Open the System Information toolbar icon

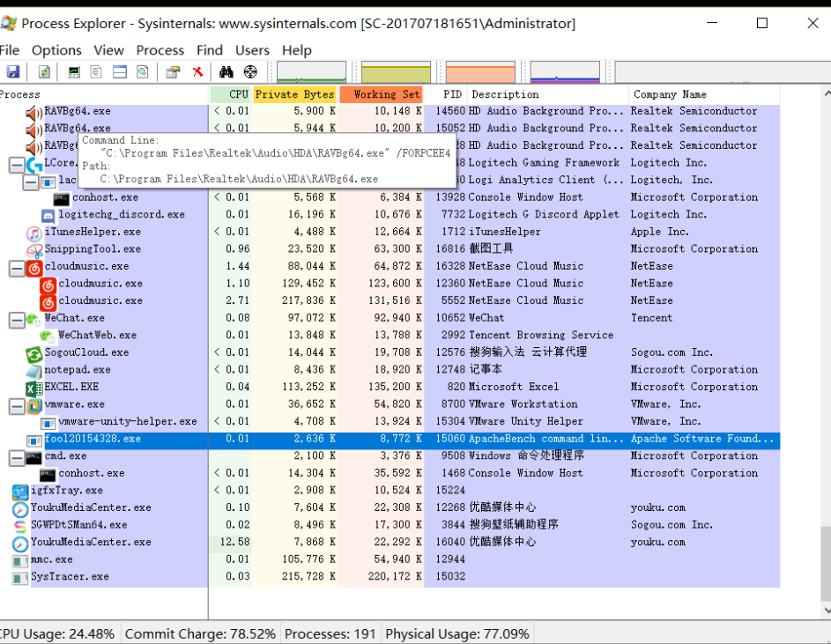click(74, 71)
